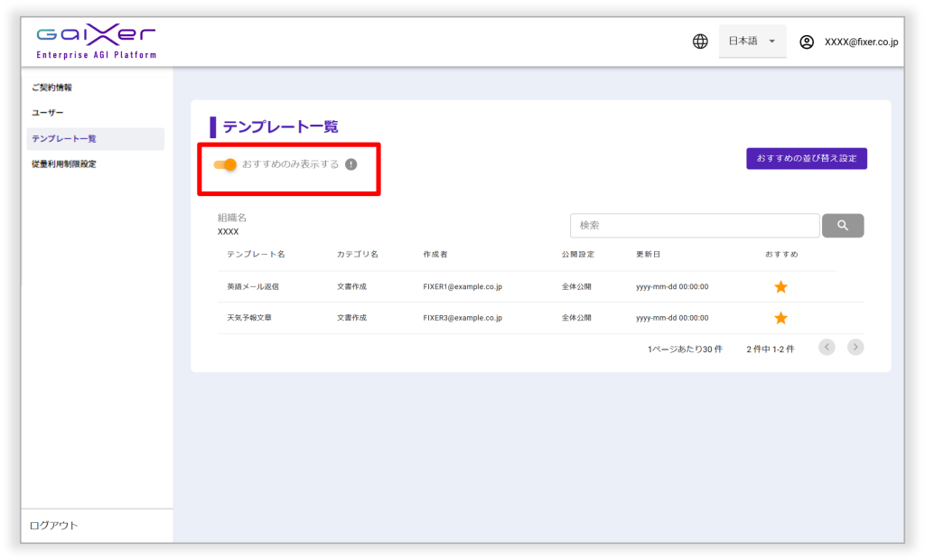925x560 pixels.
Task: Open 従量利用制限設定 in the sidebar
Action: click(64, 163)
